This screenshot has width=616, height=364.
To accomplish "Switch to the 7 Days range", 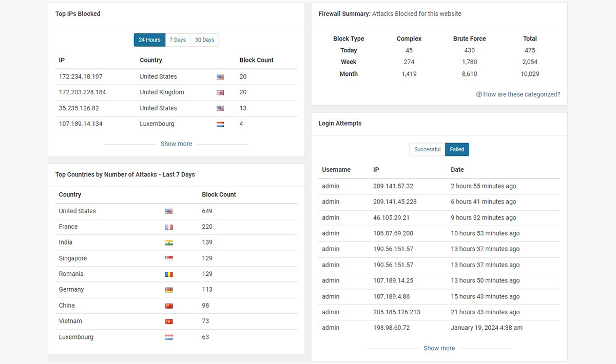I will click(x=178, y=40).
